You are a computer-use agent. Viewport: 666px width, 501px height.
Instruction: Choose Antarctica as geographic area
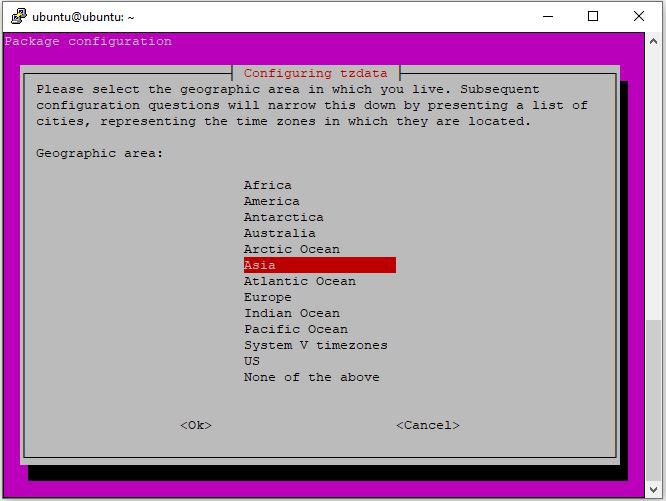tap(284, 217)
